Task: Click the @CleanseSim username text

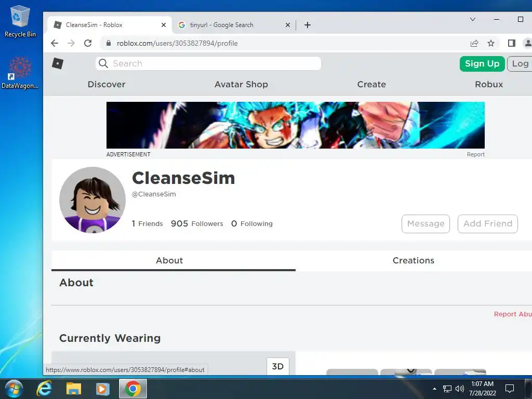Action: (154, 194)
